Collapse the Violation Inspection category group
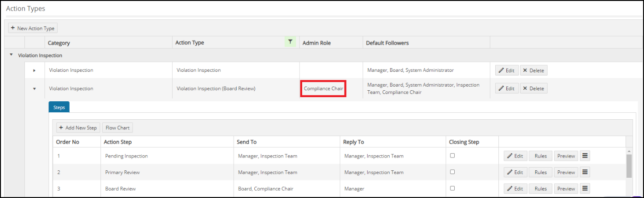The width and height of the screenshot is (644, 198). [x=11, y=55]
